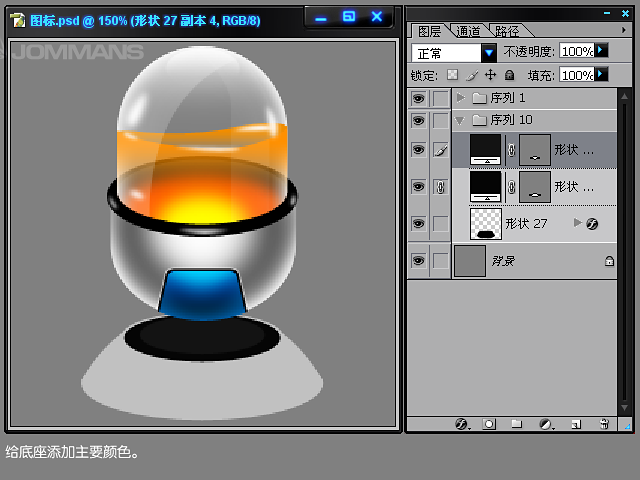
Task: Open the layers panel flyout menu arrow
Action: point(623,30)
